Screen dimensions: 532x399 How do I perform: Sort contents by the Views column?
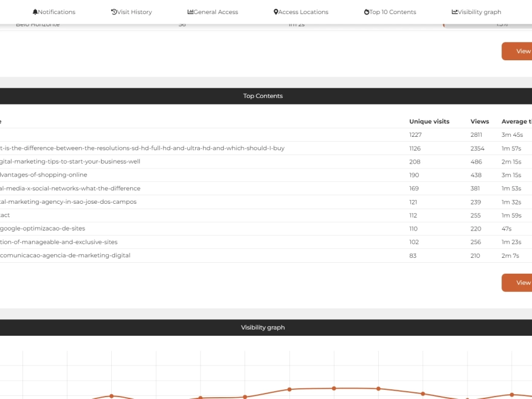tap(480, 121)
